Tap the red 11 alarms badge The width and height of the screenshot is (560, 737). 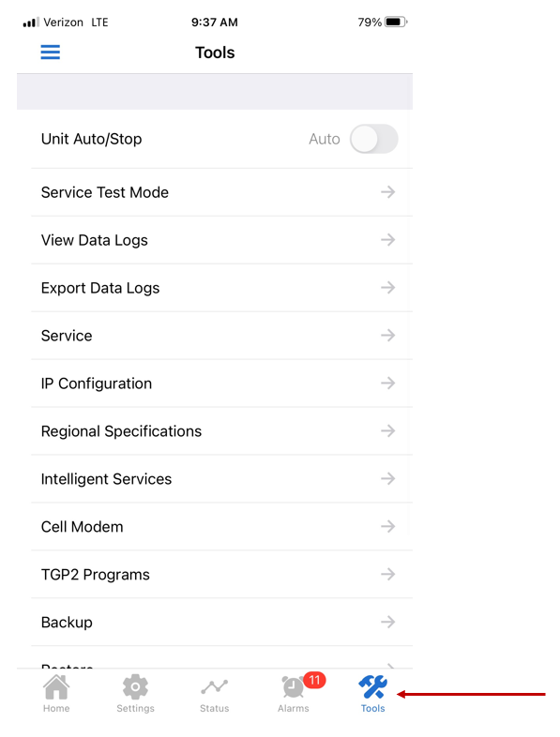(314, 680)
